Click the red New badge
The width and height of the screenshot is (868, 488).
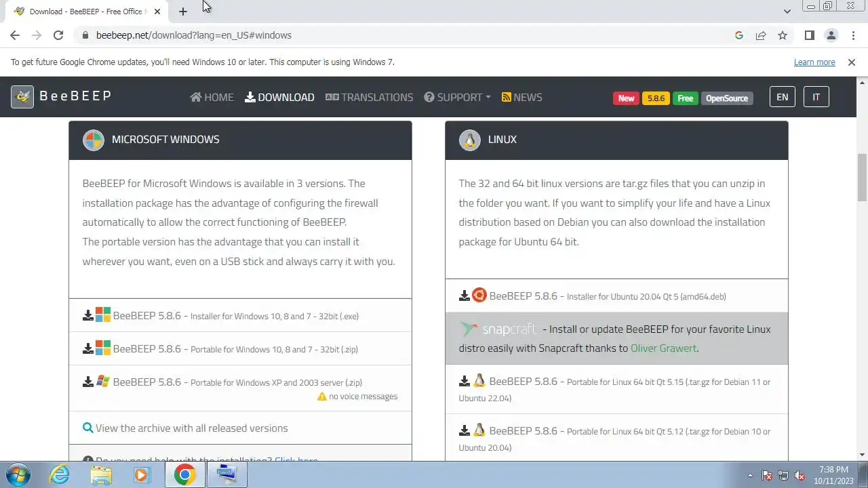(x=626, y=98)
